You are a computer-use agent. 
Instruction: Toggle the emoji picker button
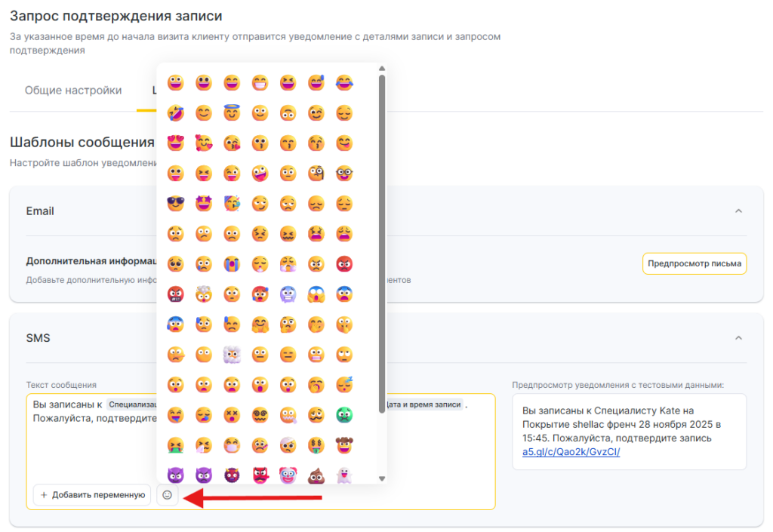point(168,495)
